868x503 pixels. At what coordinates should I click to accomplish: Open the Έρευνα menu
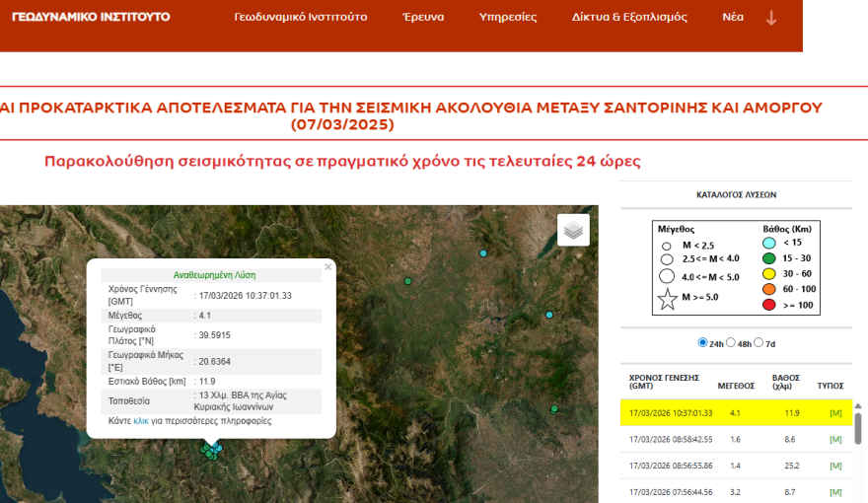(x=423, y=17)
